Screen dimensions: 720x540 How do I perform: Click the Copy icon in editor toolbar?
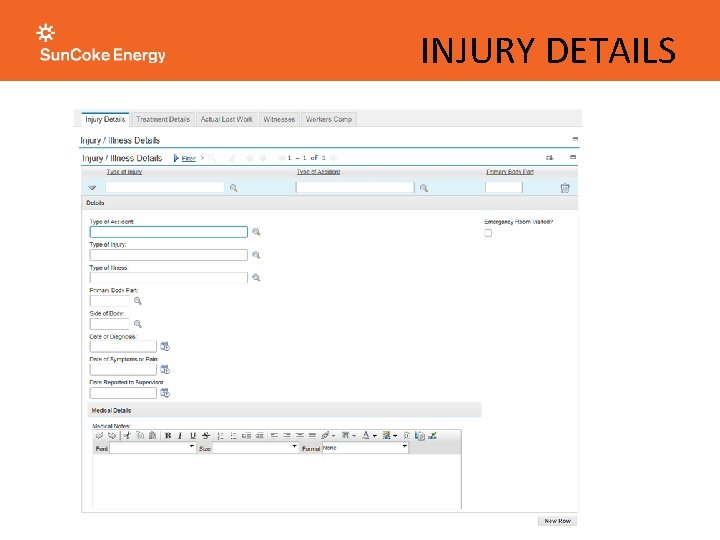pyautogui.click(x=140, y=435)
